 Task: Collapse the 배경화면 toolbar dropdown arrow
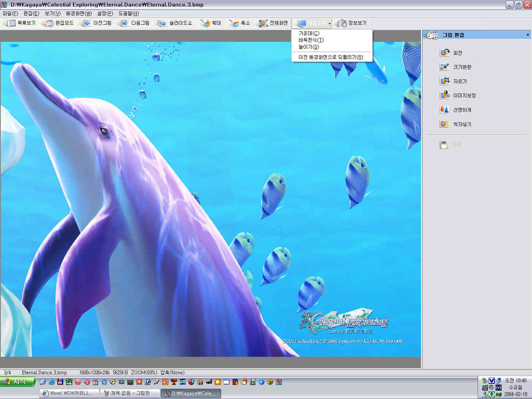coord(329,24)
